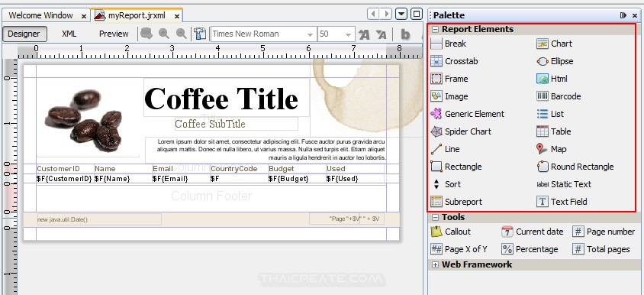Image resolution: width=644 pixels, height=295 pixels.
Task: Switch to the myReport.jrxml tab
Action: (137, 15)
